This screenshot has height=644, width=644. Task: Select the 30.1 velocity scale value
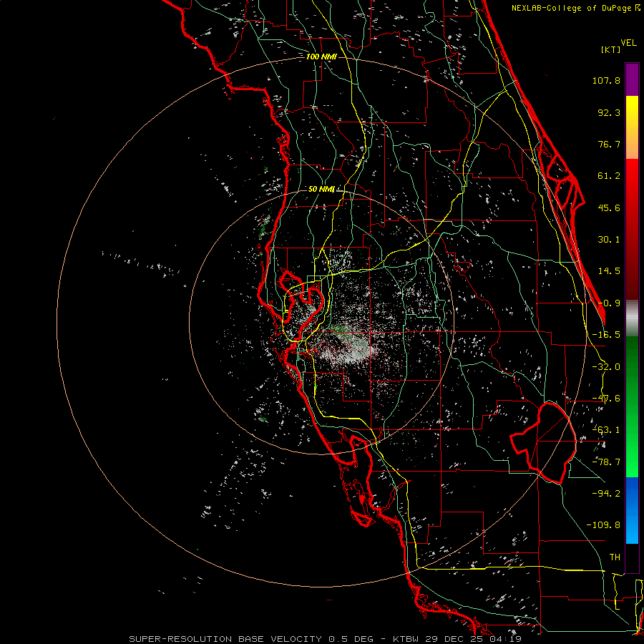pyautogui.click(x=609, y=240)
